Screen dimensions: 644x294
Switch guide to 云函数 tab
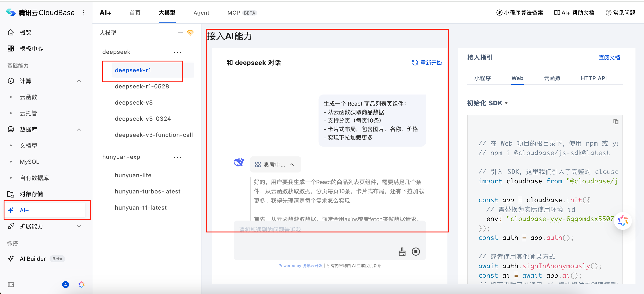[x=552, y=78]
